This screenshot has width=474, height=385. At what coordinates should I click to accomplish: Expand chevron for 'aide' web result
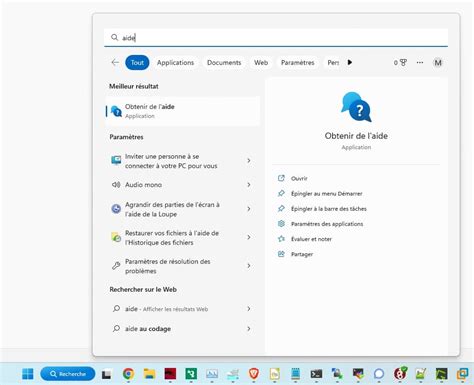point(249,309)
